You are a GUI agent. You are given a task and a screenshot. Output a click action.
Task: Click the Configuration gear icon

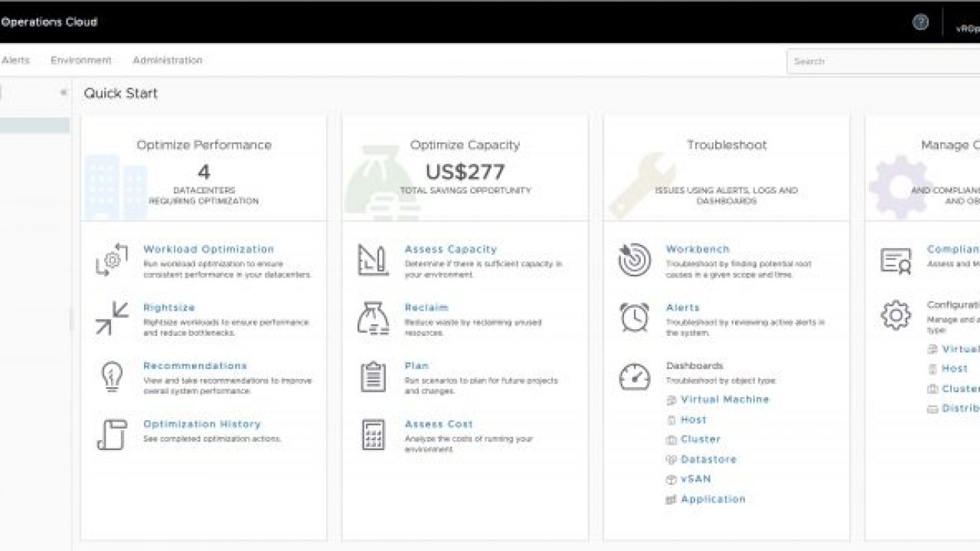[x=896, y=315]
